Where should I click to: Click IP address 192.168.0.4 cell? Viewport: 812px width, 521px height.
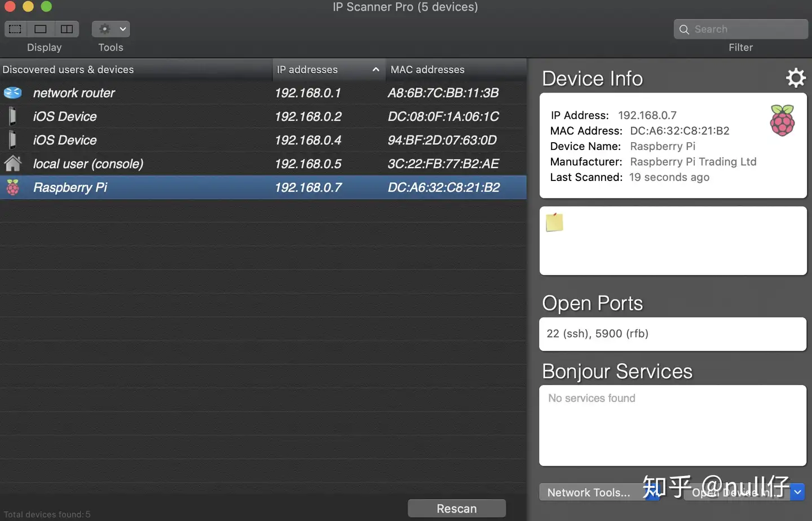[x=308, y=140]
